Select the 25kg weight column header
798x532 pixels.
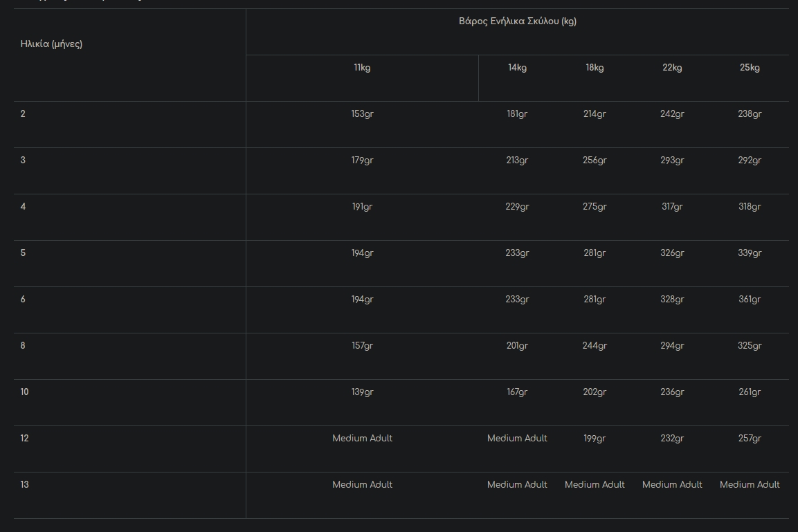750,68
